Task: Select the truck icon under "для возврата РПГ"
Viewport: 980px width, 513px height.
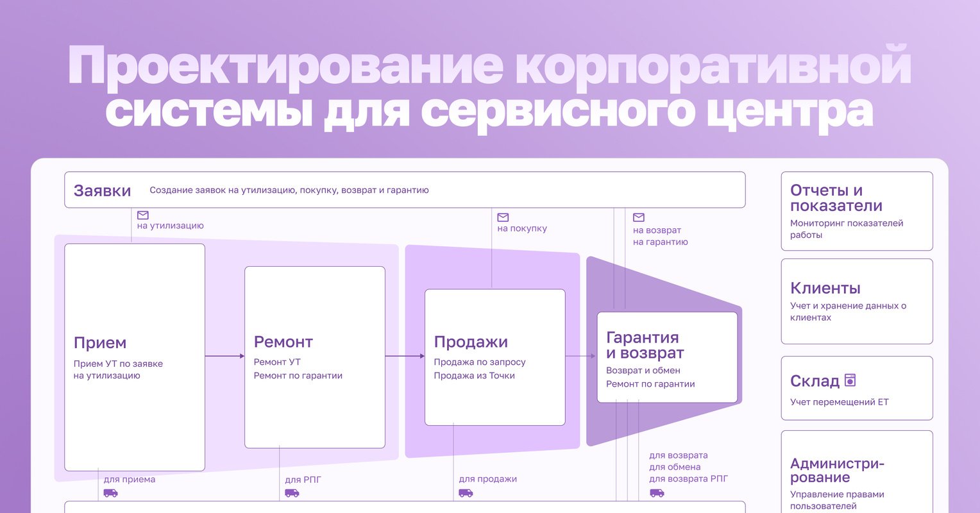Action: click(657, 493)
